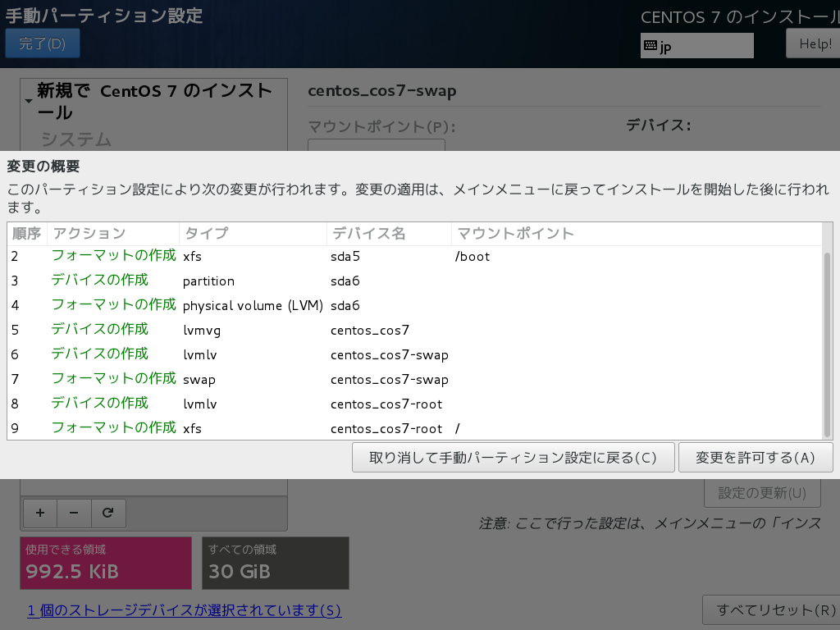
Task: Click the 完了(D) done button
Action: pos(43,43)
